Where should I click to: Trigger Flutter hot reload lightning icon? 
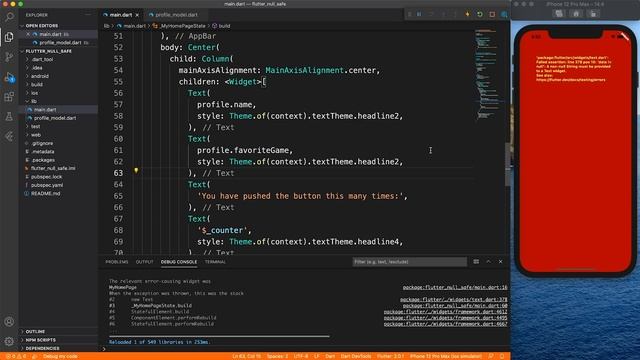coord(468,15)
